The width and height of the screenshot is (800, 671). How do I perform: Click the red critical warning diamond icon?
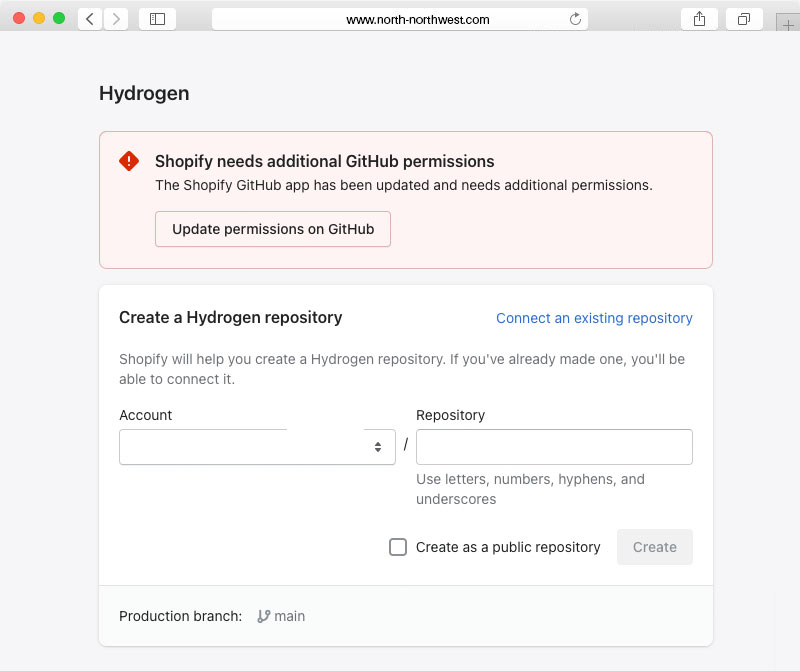pos(129,161)
